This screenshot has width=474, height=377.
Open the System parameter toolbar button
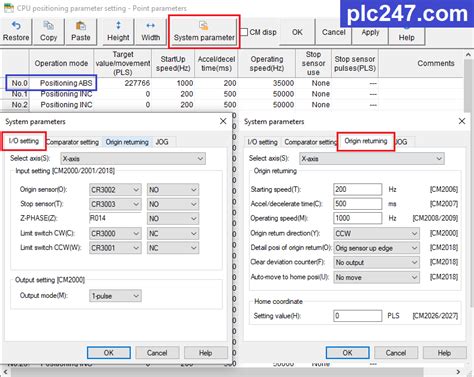point(204,32)
